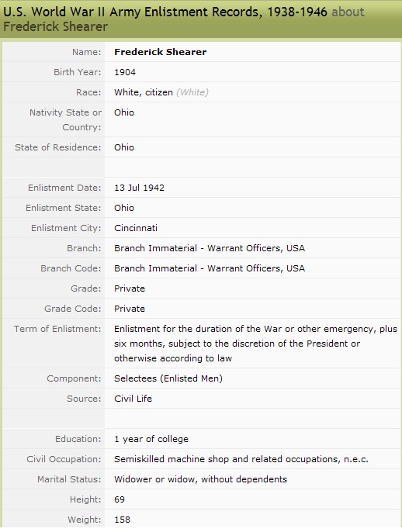402x532 pixels.
Task: Click the Grade value Private
Action: click(130, 288)
